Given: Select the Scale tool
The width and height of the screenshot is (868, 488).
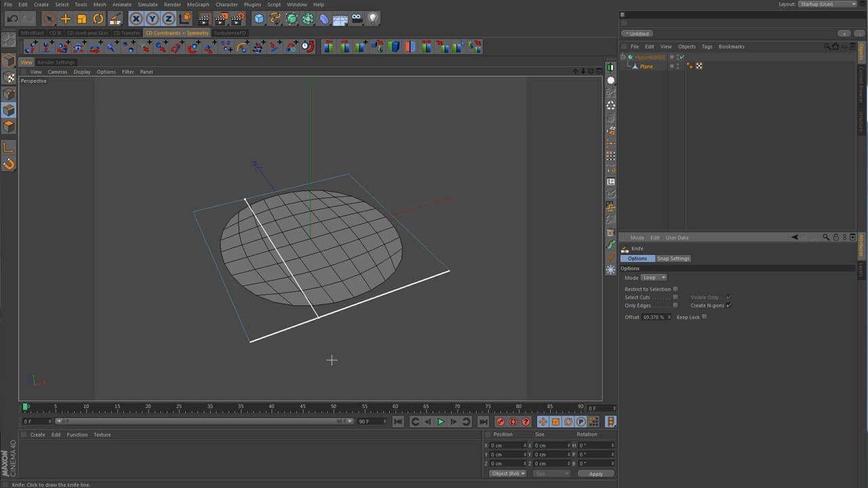Looking at the screenshot, I should (82, 19).
